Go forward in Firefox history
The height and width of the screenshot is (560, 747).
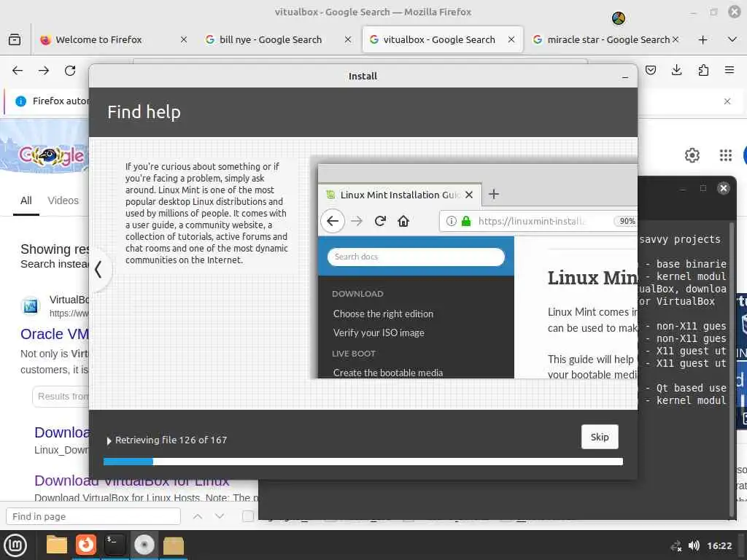(x=44, y=71)
